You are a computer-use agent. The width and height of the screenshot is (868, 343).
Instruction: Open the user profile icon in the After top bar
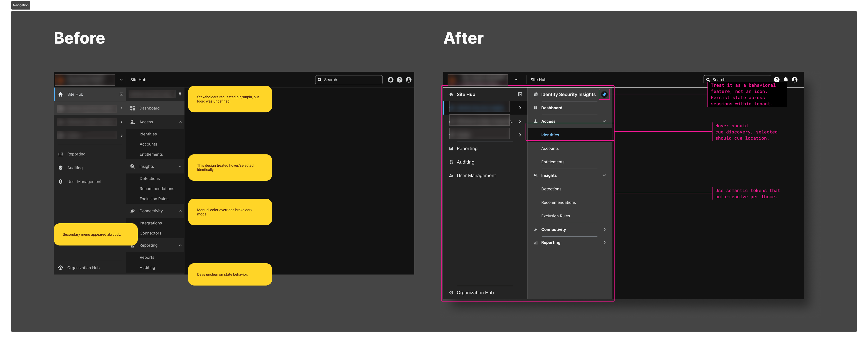(x=795, y=80)
